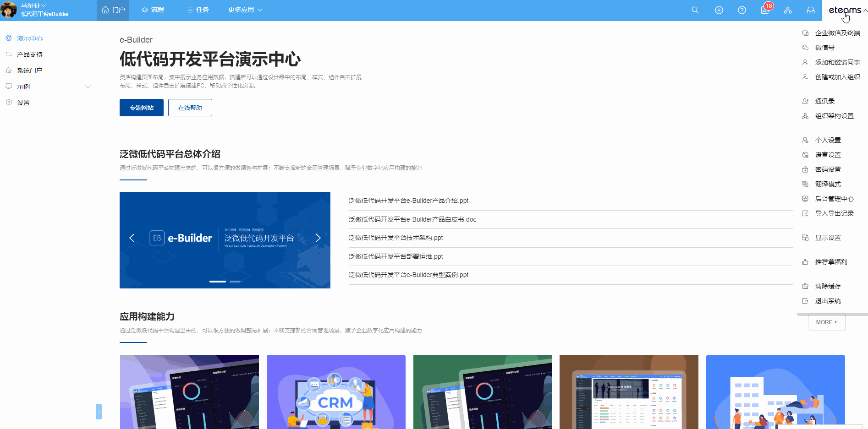Expand the 示例 sidebar chevron

click(88, 87)
